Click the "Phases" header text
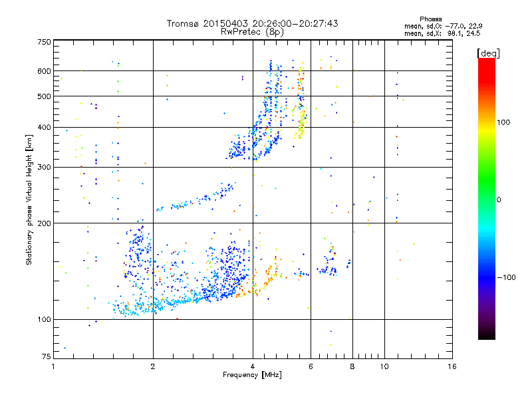The height and width of the screenshot is (399, 532). coord(430,19)
